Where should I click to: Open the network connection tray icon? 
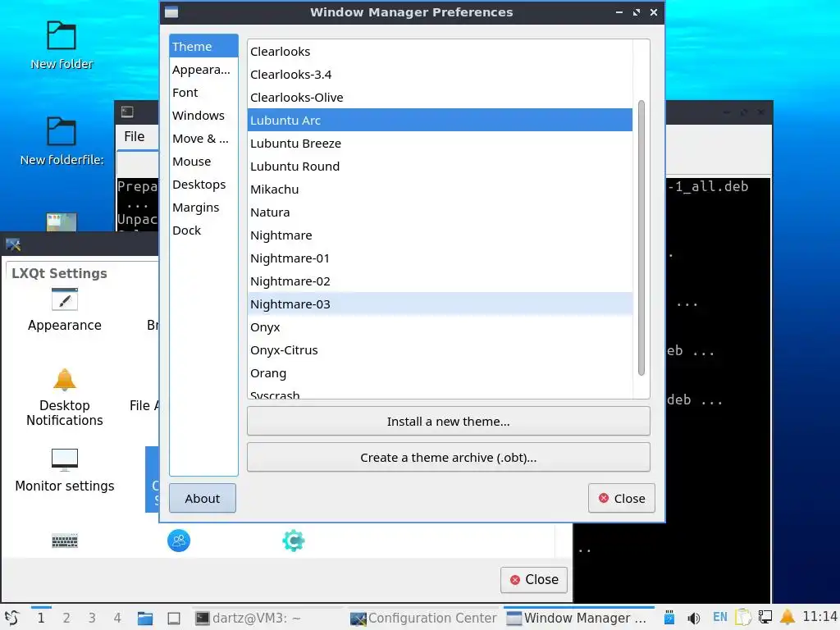(x=765, y=617)
